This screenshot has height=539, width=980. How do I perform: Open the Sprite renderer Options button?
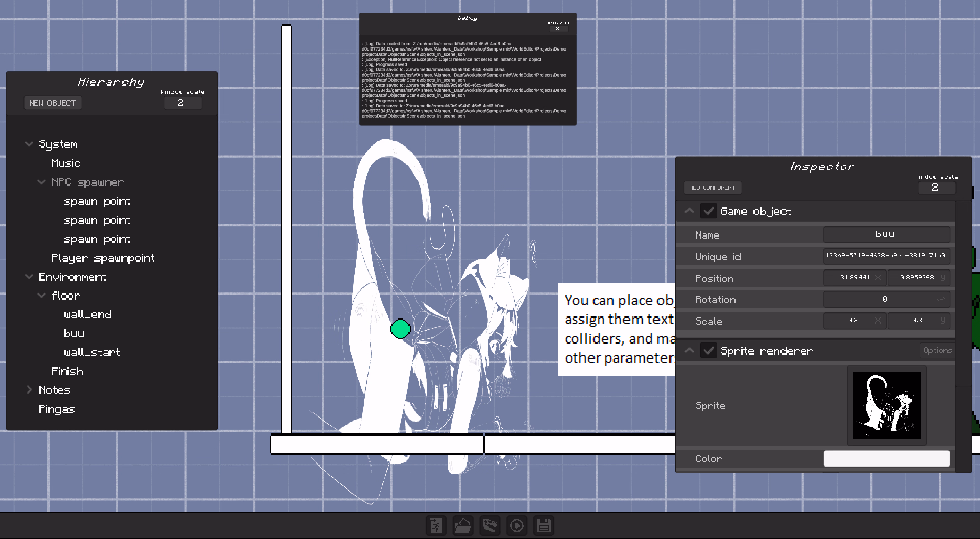click(x=938, y=350)
